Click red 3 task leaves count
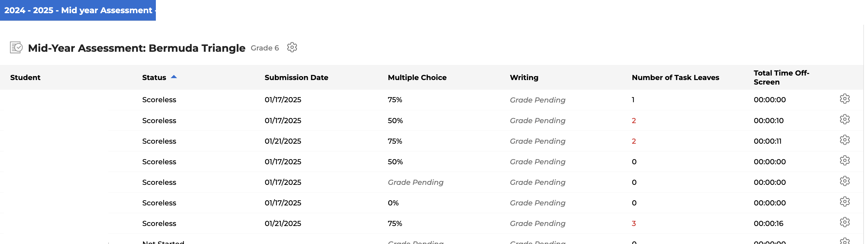This screenshot has width=868, height=244. [633, 223]
